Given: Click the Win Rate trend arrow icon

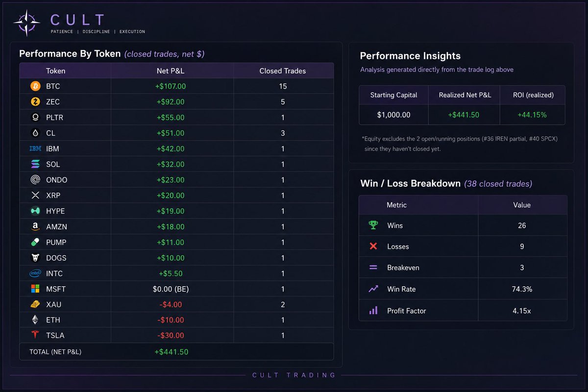Looking at the screenshot, I should tap(373, 289).
